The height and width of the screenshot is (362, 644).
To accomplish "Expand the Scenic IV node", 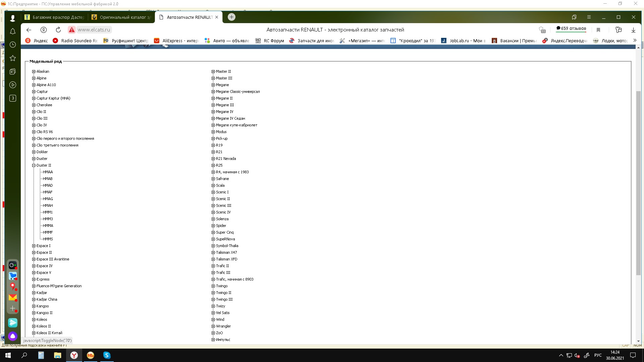I will (x=213, y=212).
